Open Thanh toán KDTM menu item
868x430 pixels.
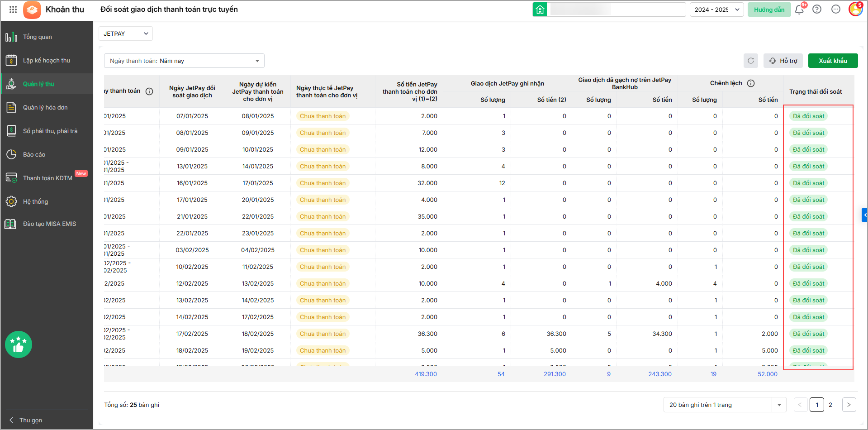(x=47, y=178)
